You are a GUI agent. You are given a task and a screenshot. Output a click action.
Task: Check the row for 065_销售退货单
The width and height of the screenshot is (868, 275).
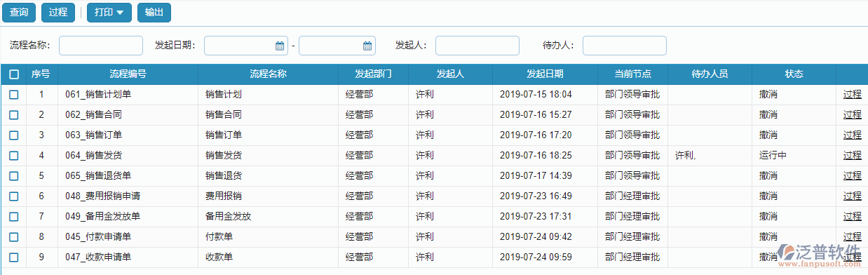(x=14, y=176)
